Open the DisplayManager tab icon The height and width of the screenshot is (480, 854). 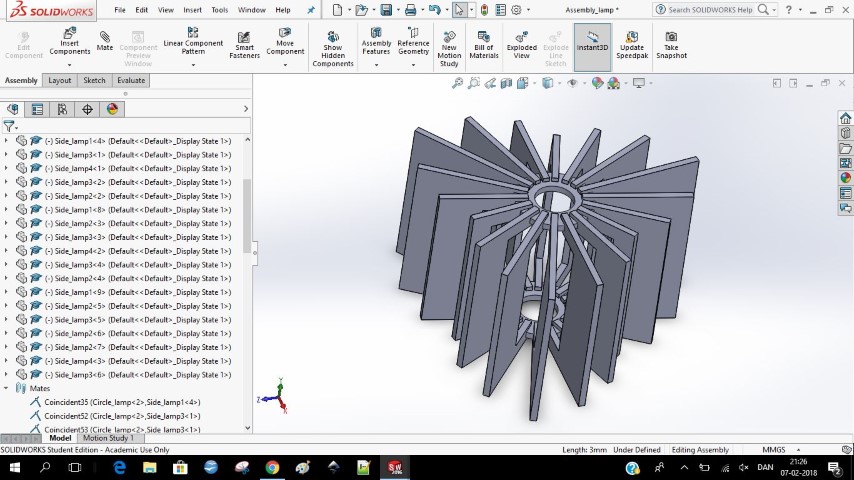tap(112, 110)
